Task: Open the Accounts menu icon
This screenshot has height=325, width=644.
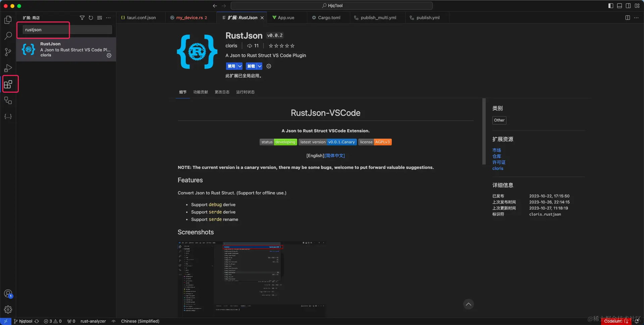Action: tap(8, 294)
